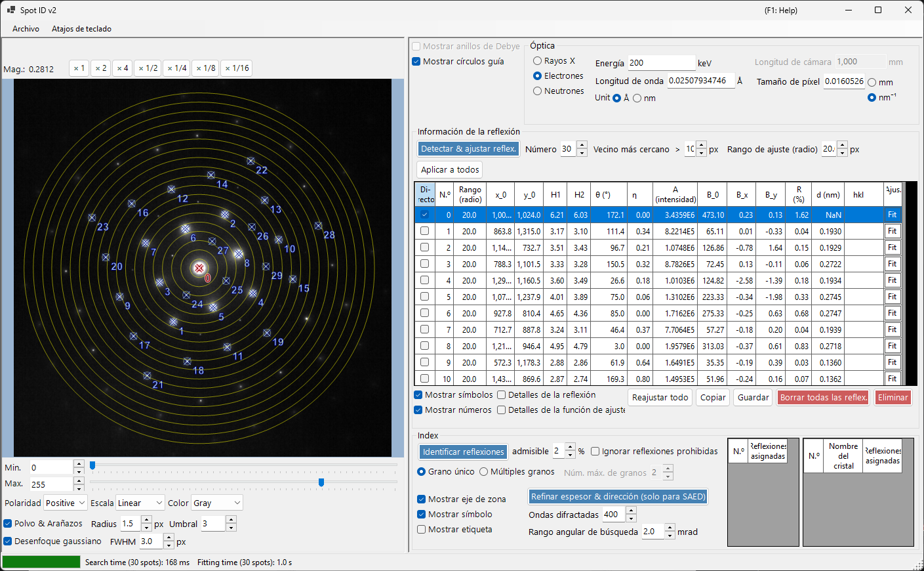The width and height of the screenshot is (924, 571).
Task: Increase FWHM spinner value
Action: point(169,538)
